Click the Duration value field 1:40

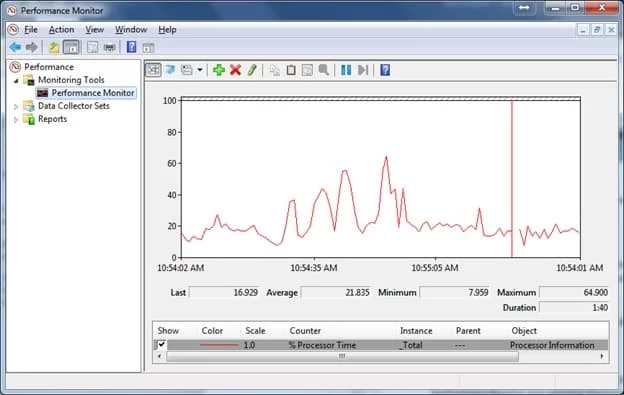(574, 307)
